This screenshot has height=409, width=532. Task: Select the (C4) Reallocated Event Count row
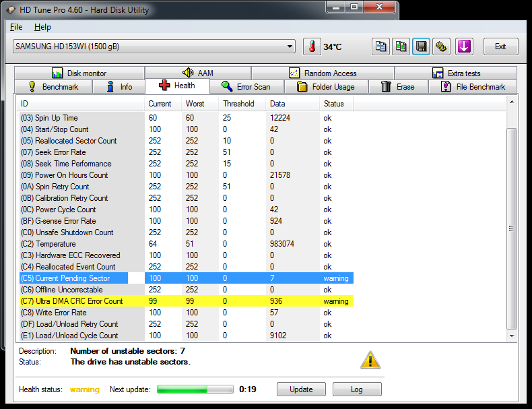[x=187, y=267]
